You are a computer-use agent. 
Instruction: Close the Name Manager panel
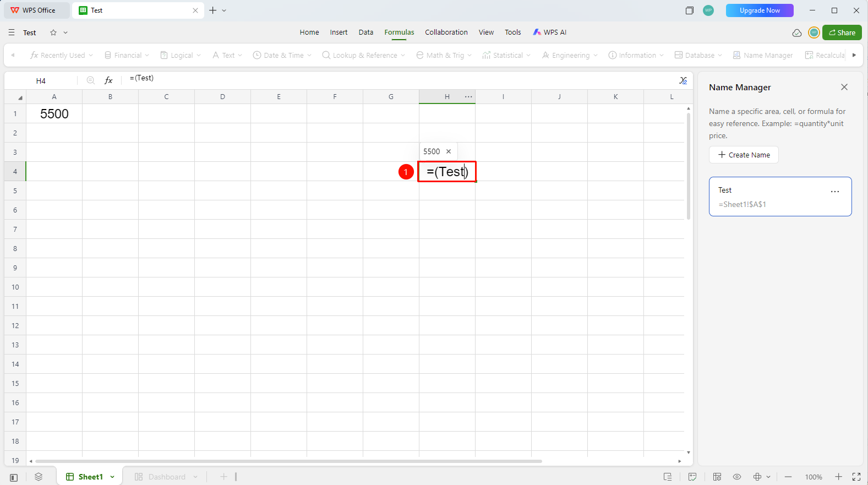pos(844,87)
